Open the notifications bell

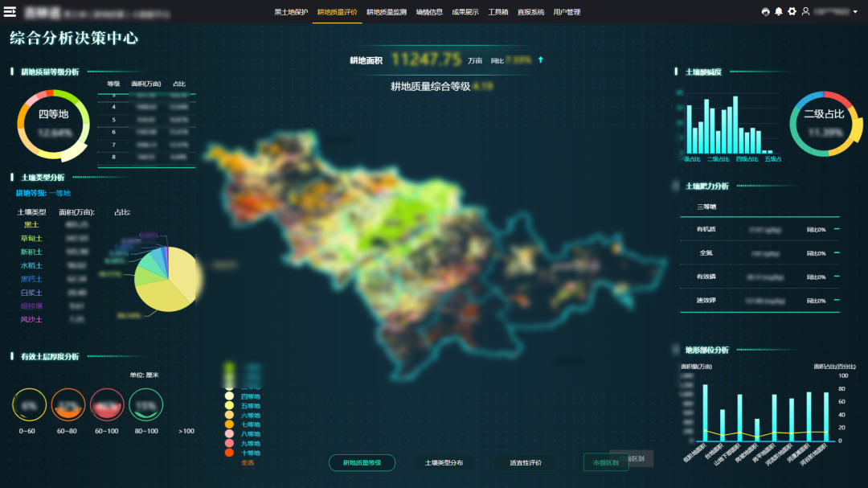(779, 11)
